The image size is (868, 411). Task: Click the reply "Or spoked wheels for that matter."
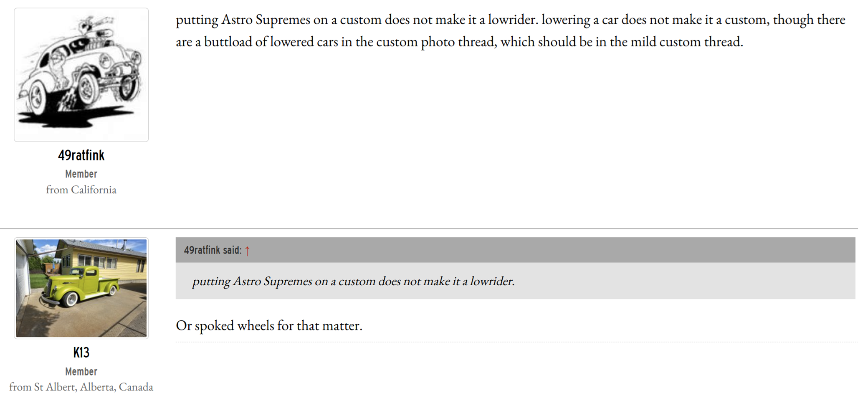pyautogui.click(x=269, y=325)
